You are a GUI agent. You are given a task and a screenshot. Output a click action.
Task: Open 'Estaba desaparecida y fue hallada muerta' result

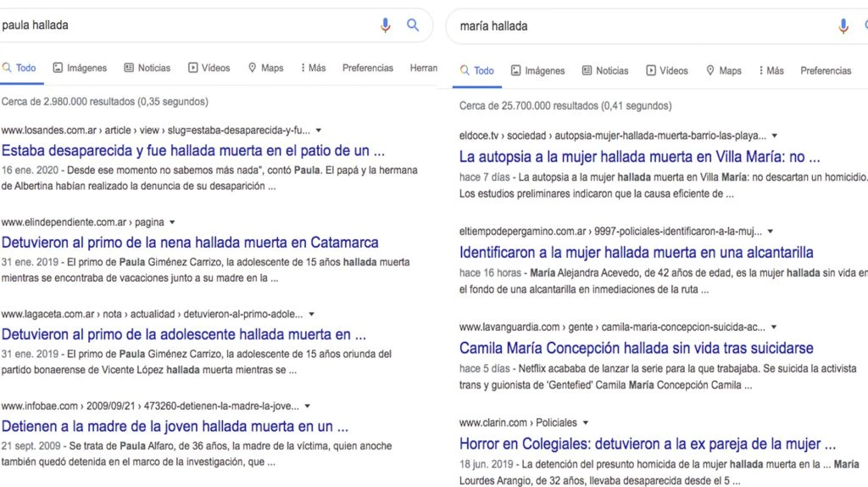coord(193,151)
